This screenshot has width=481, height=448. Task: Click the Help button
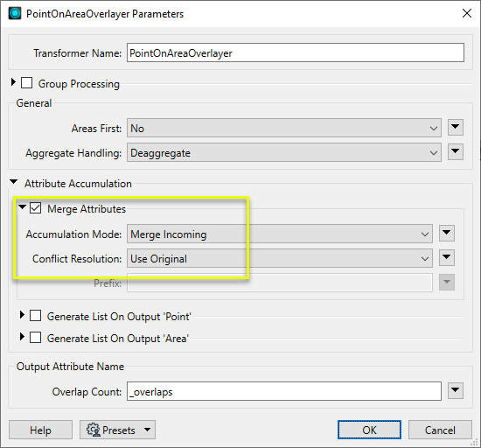coord(40,430)
